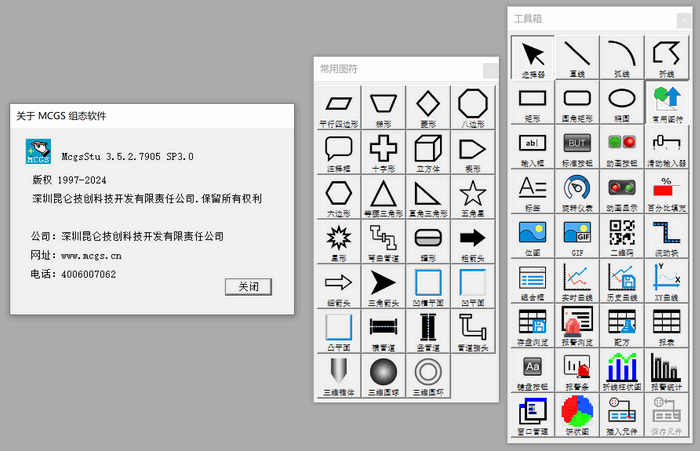Open the 窗口管理 window management tool
Image resolution: width=700 pixels, height=451 pixels.
[533, 415]
